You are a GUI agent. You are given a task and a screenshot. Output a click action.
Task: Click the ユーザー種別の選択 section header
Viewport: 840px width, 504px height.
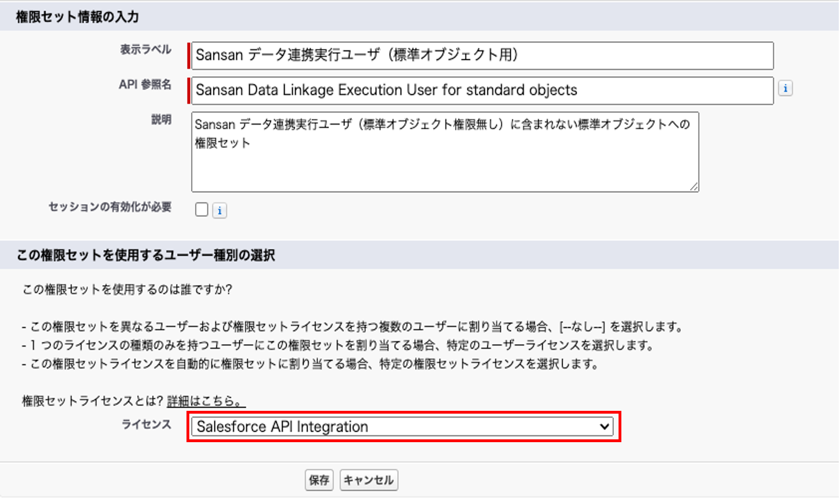[x=146, y=255]
